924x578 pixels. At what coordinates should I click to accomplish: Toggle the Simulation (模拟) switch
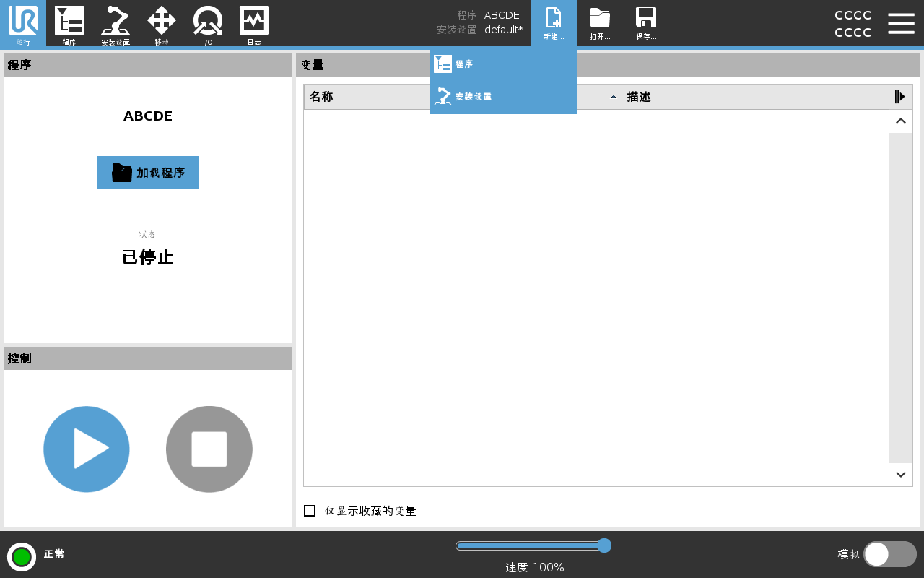pyautogui.click(x=889, y=554)
